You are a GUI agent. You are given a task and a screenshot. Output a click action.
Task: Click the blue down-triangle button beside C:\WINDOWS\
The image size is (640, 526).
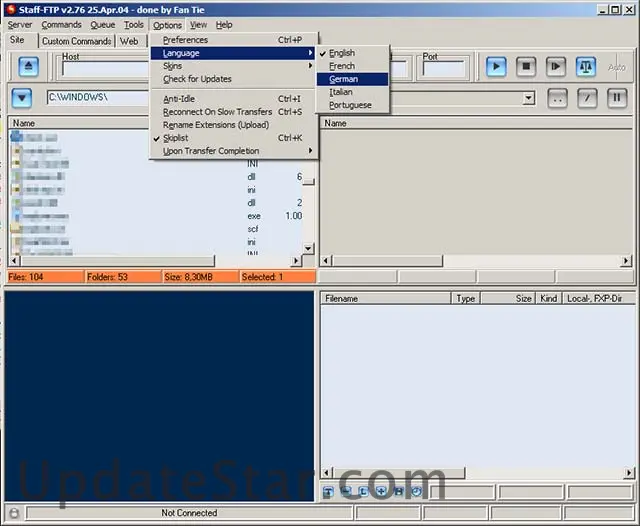[22, 98]
